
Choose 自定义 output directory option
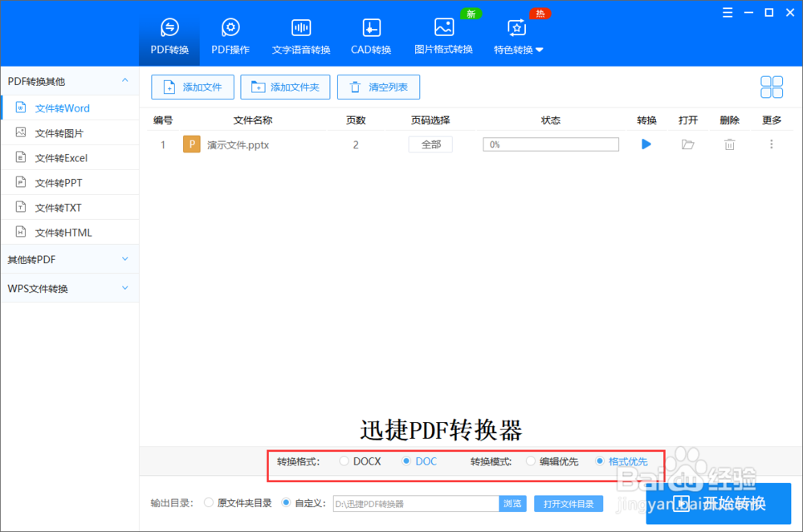pos(286,503)
